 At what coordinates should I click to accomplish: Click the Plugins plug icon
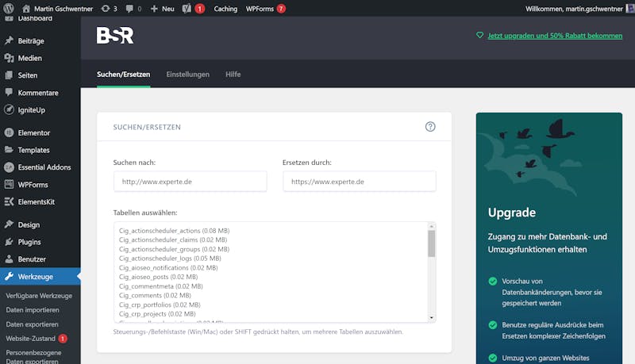(9, 242)
